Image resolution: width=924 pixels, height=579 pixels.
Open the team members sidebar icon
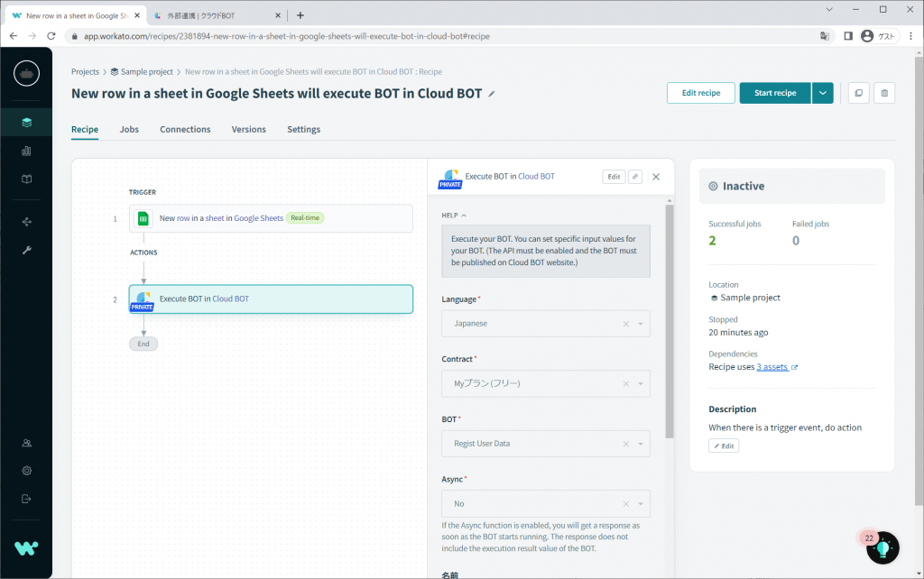(26, 443)
